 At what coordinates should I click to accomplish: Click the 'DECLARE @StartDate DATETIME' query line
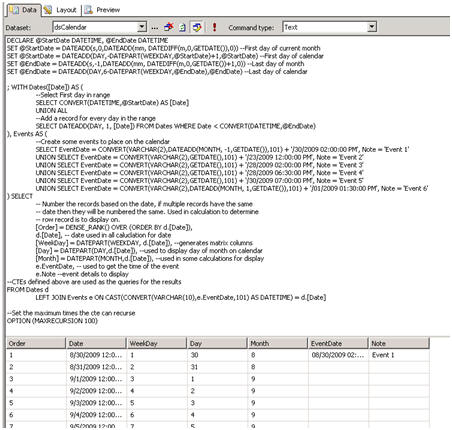point(87,40)
